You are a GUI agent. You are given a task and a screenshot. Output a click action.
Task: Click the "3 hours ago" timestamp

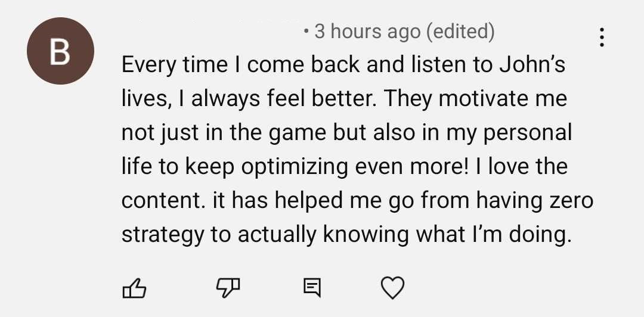367,31
